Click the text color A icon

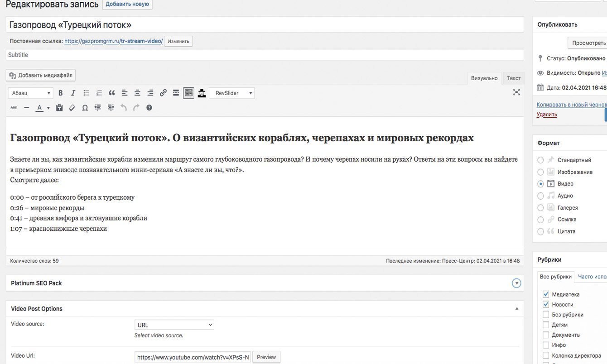pyautogui.click(x=39, y=108)
